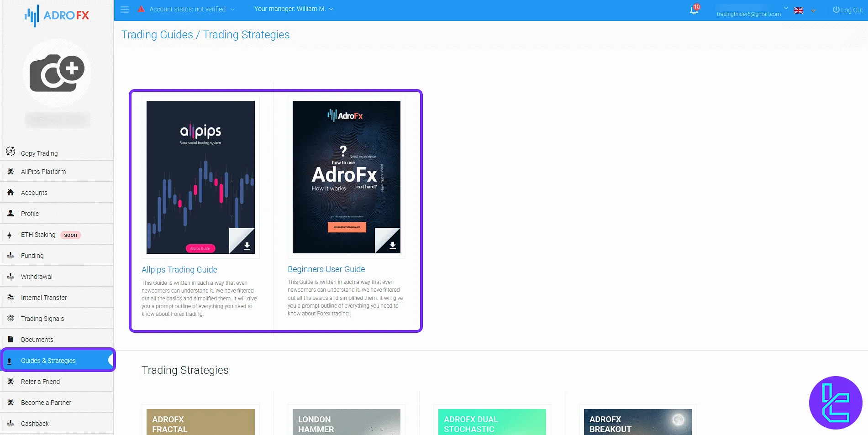Open the account email dropdown arrow
Image resolution: width=868 pixels, height=435 pixels.
(x=786, y=8)
